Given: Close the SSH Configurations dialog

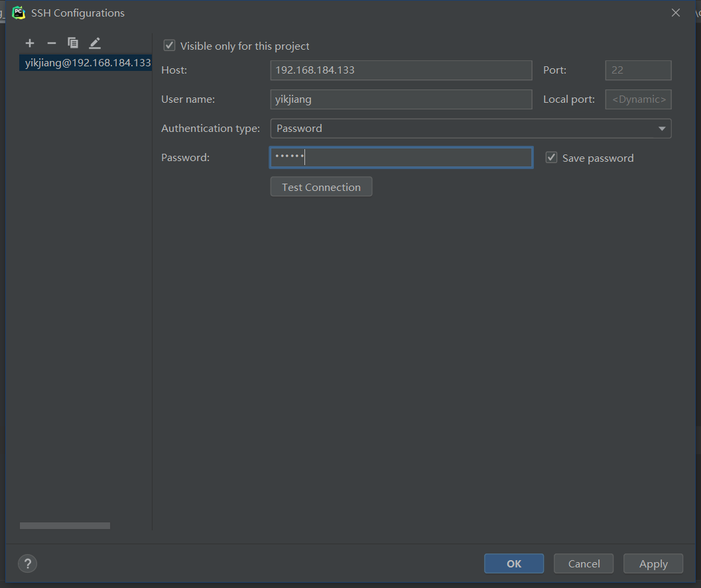Looking at the screenshot, I should pos(676,13).
